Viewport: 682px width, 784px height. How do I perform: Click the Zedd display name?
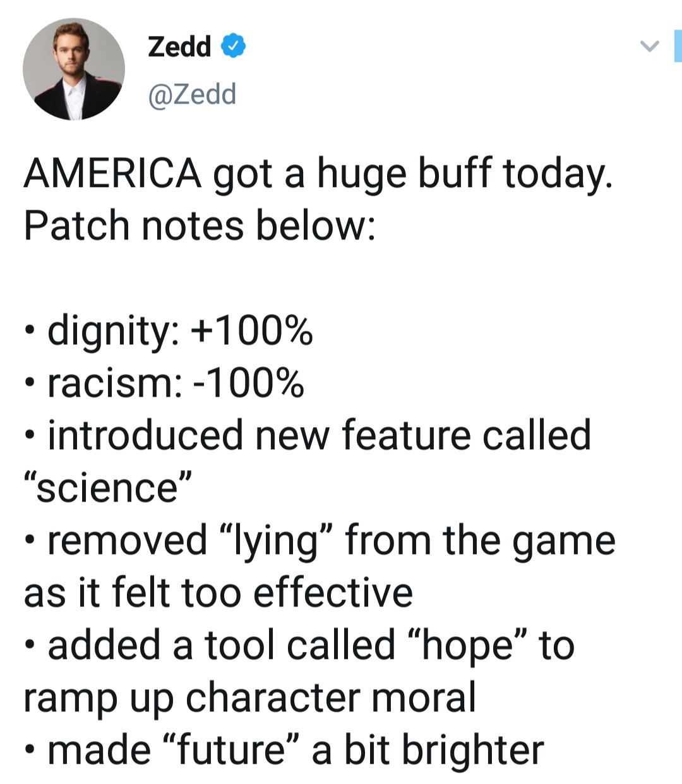point(179,46)
